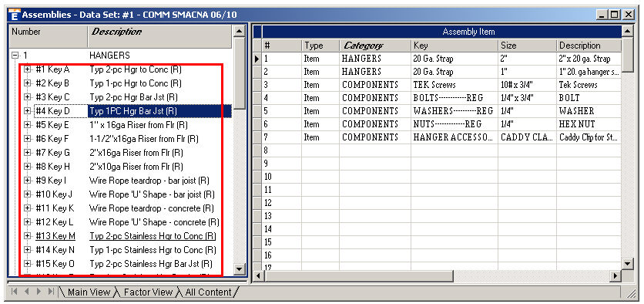Select Typ 1-pc Stainless Hgr to Conc

pos(153,250)
